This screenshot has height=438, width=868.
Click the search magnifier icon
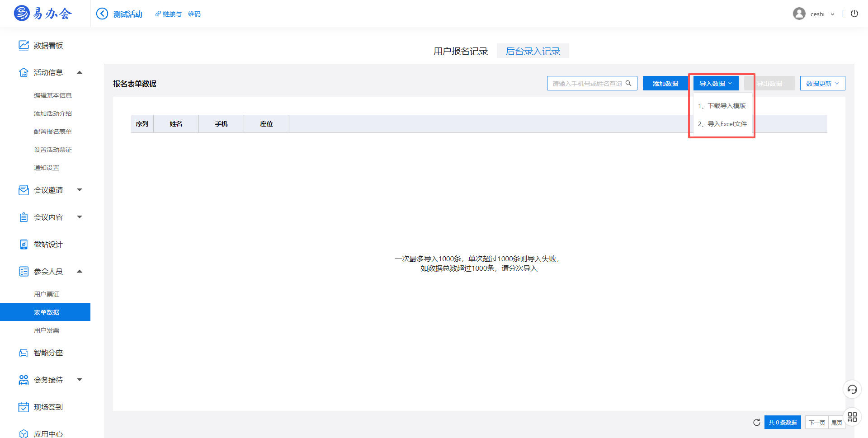point(628,83)
